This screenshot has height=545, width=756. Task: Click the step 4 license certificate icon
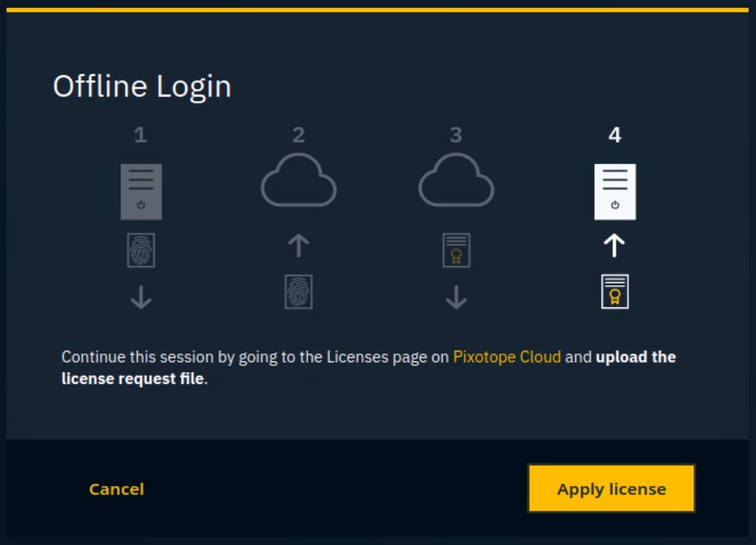615,292
